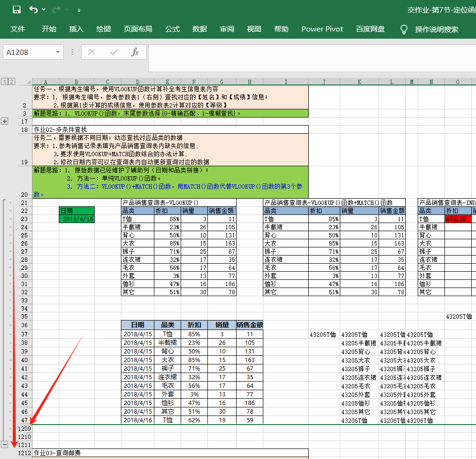This screenshot has width=476, height=459.
Task: Open the 百度网盘 ribbon tab
Action: click(x=370, y=29)
